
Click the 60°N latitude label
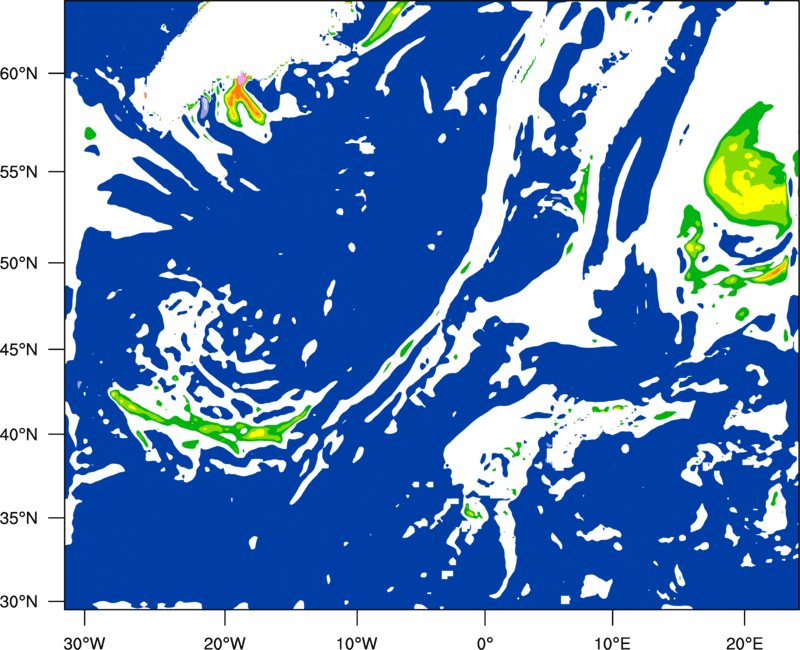(19, 74)
